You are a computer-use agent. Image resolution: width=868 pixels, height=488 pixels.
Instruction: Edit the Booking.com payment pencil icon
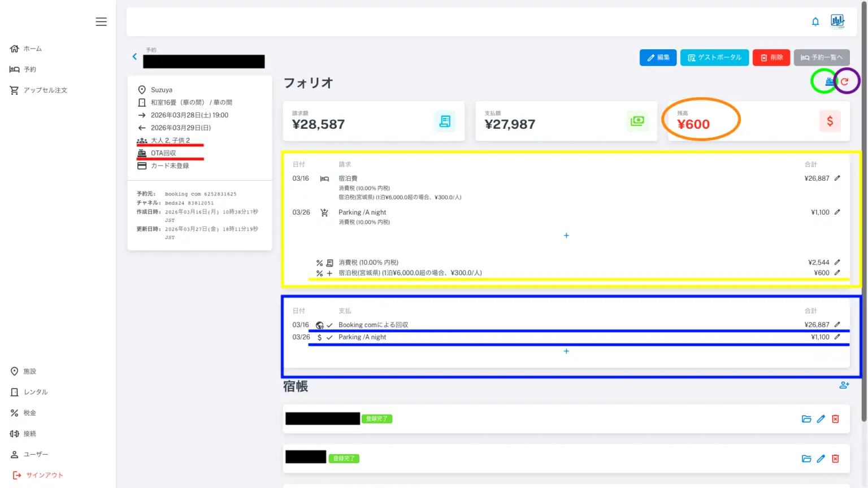tap(837, 325)
